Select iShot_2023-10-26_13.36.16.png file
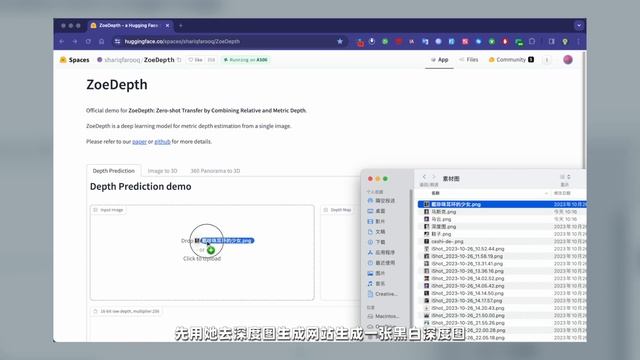Screen dimensions: 640x360 point(502,271)
